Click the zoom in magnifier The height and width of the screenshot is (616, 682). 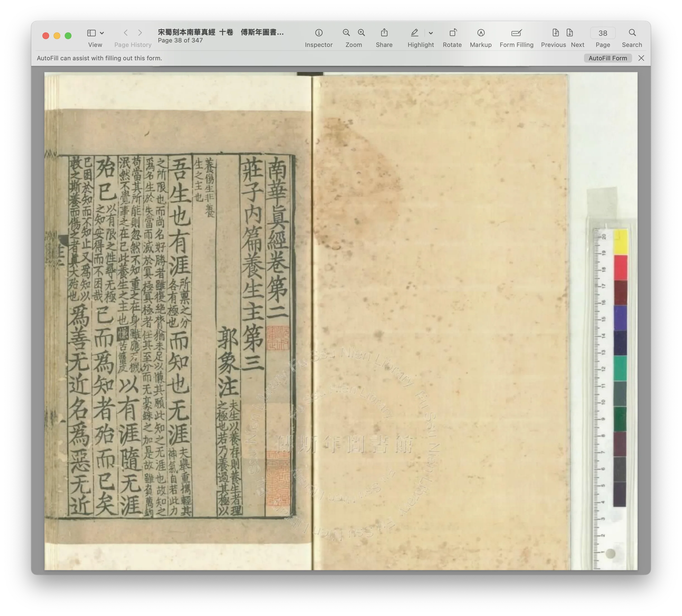(x=361, y=33)
